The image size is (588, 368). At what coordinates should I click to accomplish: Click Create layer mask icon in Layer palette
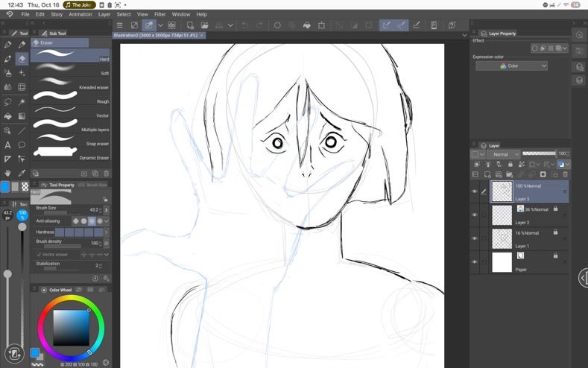click(543, 174)
